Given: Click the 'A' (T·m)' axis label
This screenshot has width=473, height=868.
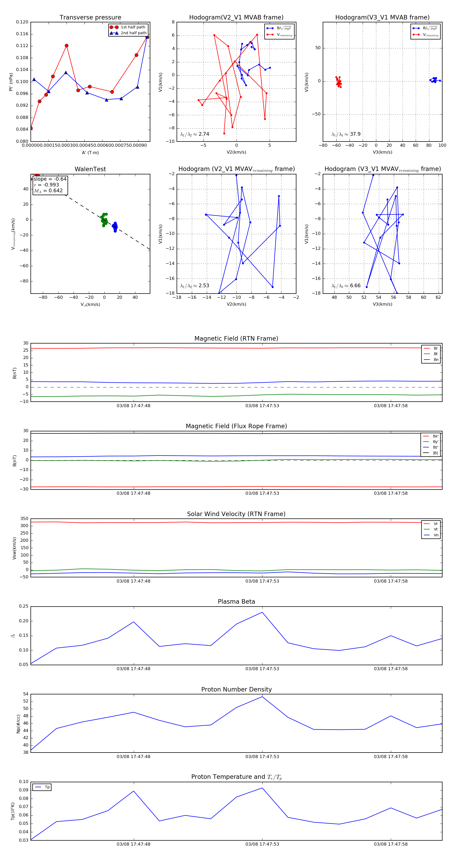Looking at the screenshot, I should (90, 153).
